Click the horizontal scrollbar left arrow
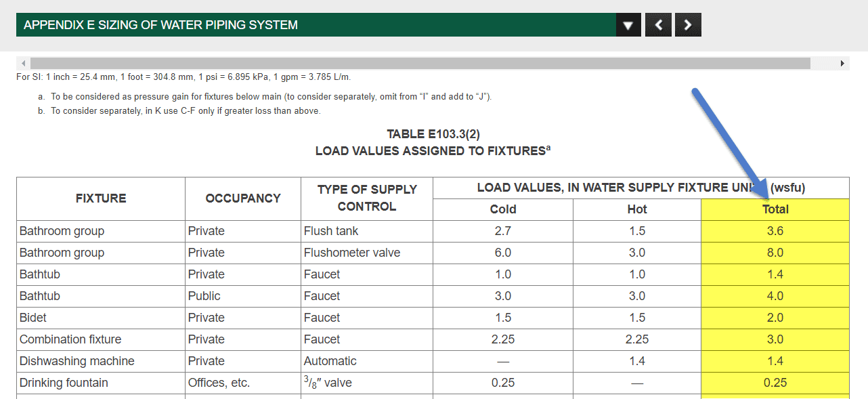Image resolution: width=868 pixels, height=399 pixels. click(x=24, y=63)
